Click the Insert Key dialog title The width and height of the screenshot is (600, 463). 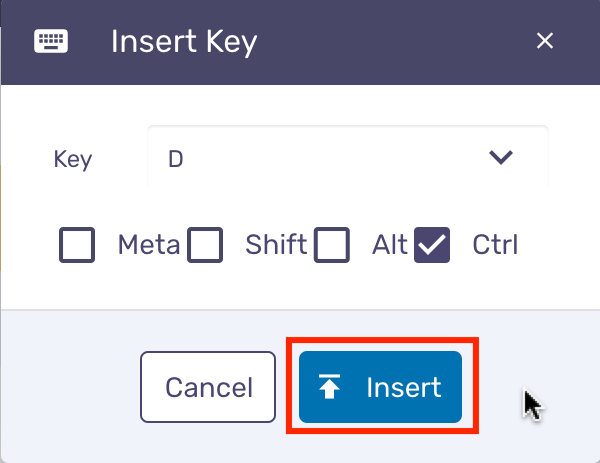184,42
